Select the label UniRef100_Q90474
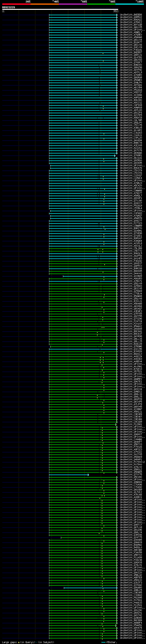Screen dimensions: 146x644 [x=131, y=628]
